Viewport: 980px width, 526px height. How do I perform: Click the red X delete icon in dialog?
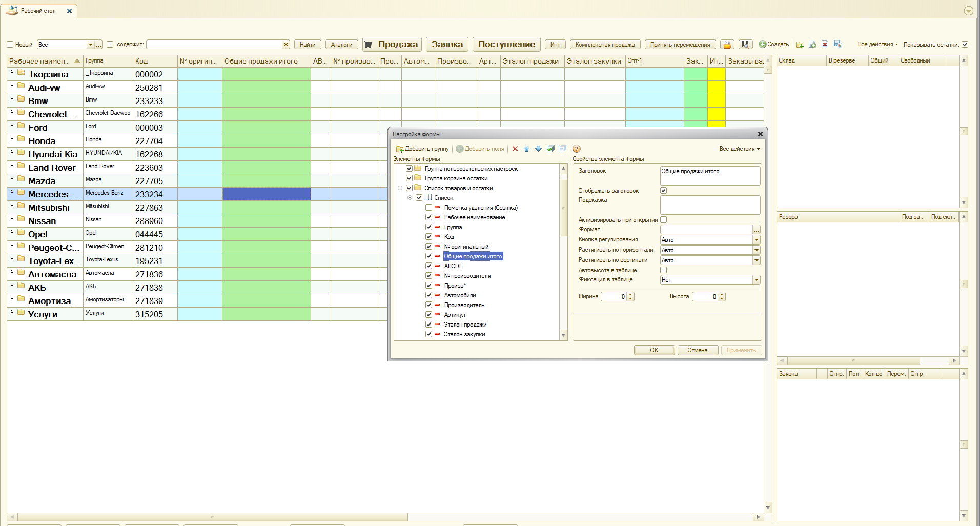point(515,149)
